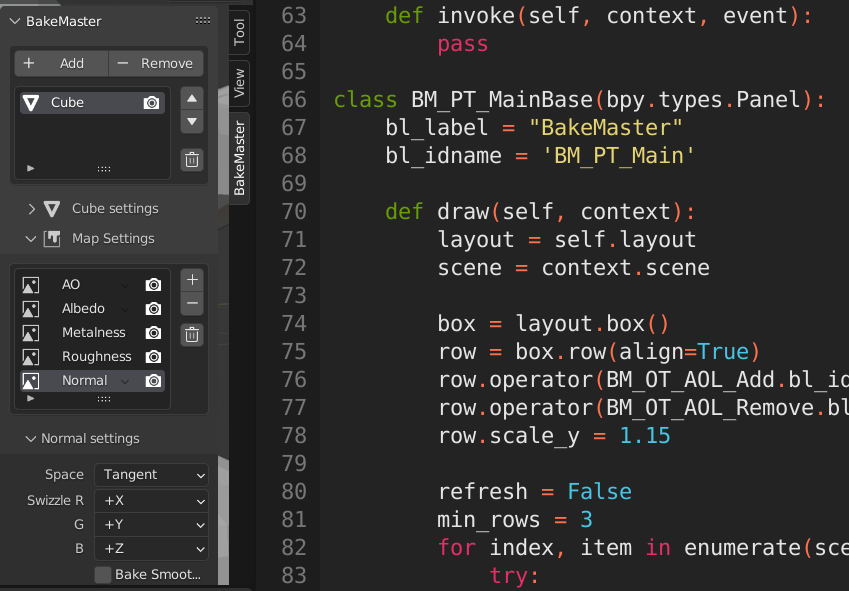The width and height of the screenshot is (849, 591).
Task: Select the Roughness map row
Action: point(93,357)
